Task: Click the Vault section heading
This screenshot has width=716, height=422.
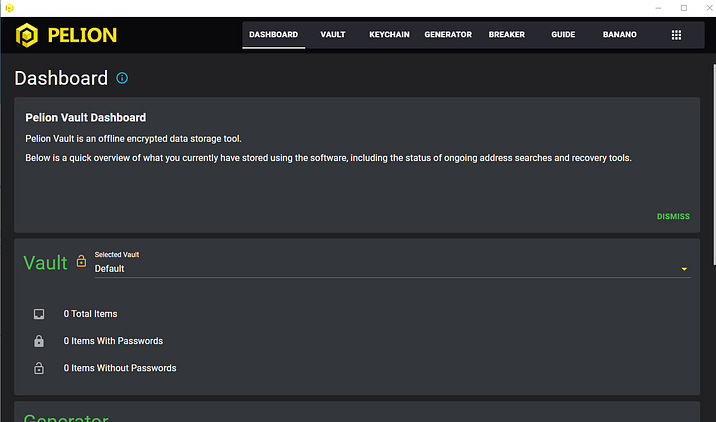Action: click(x=45, y=263)
